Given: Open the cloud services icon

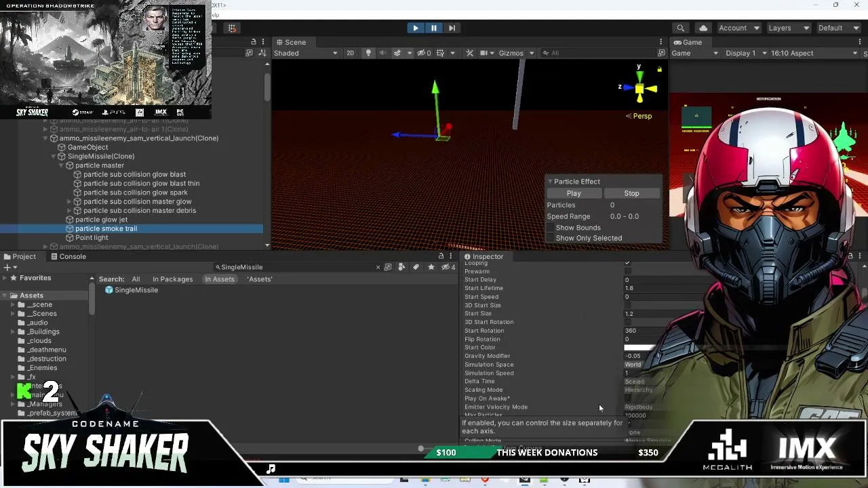Looking at the screenshot, I should point(703,28).
